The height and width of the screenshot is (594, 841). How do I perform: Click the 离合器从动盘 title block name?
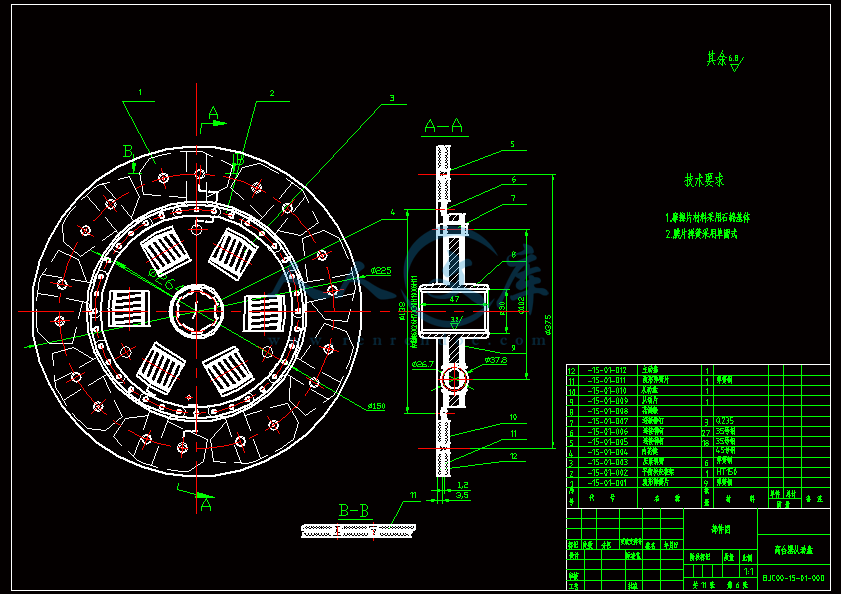[x=794, y=550]
